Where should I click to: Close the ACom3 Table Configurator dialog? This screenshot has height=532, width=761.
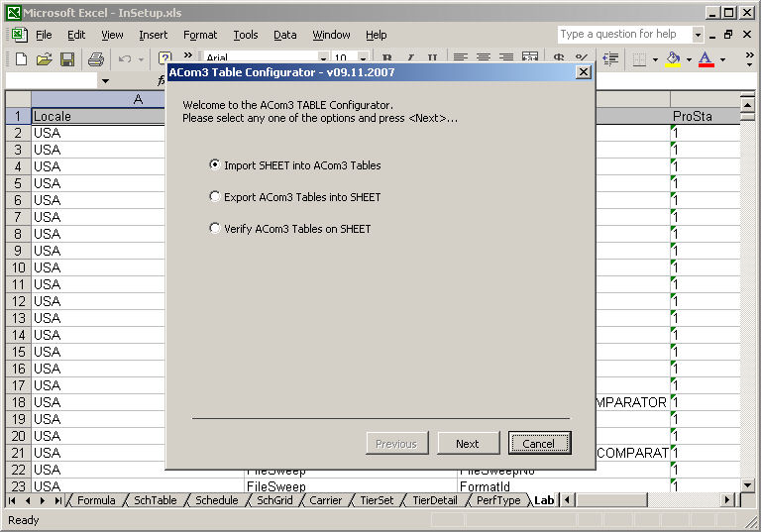click(584, 72)
